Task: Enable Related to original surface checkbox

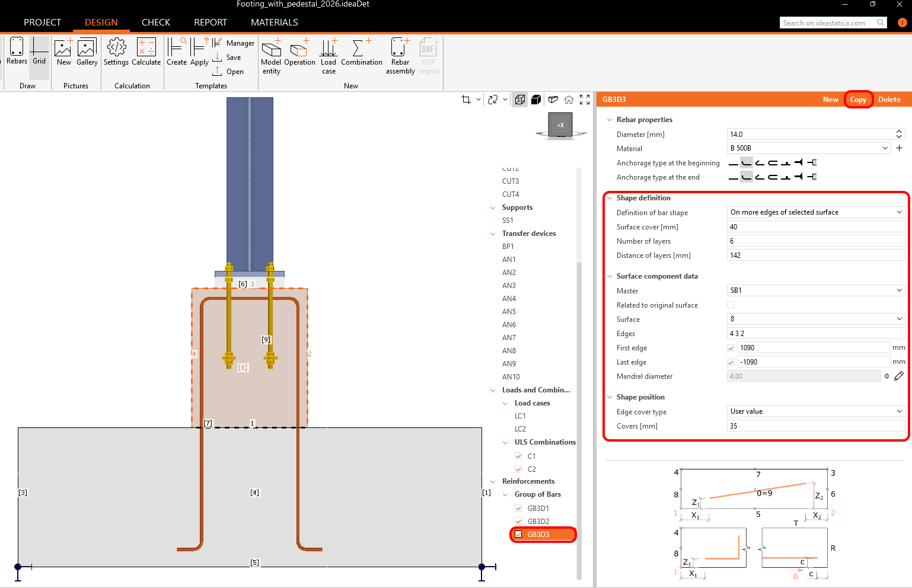Action: point(731,305)
